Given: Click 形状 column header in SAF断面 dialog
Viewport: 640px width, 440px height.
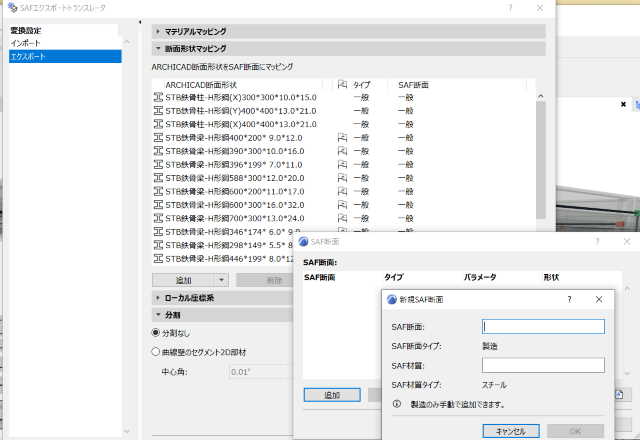Looking at the screenshot, I should tap(551, 277).
